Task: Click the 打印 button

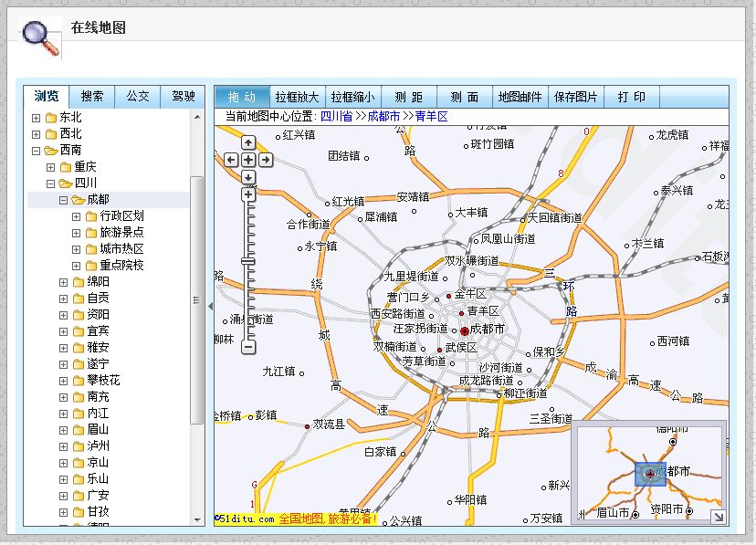Action: tap(632, 97)
